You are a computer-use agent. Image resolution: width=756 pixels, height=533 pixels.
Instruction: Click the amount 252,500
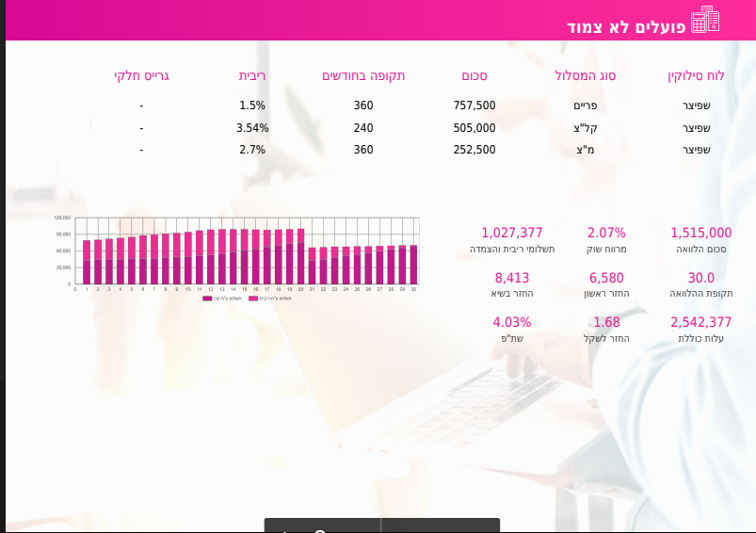475,150
